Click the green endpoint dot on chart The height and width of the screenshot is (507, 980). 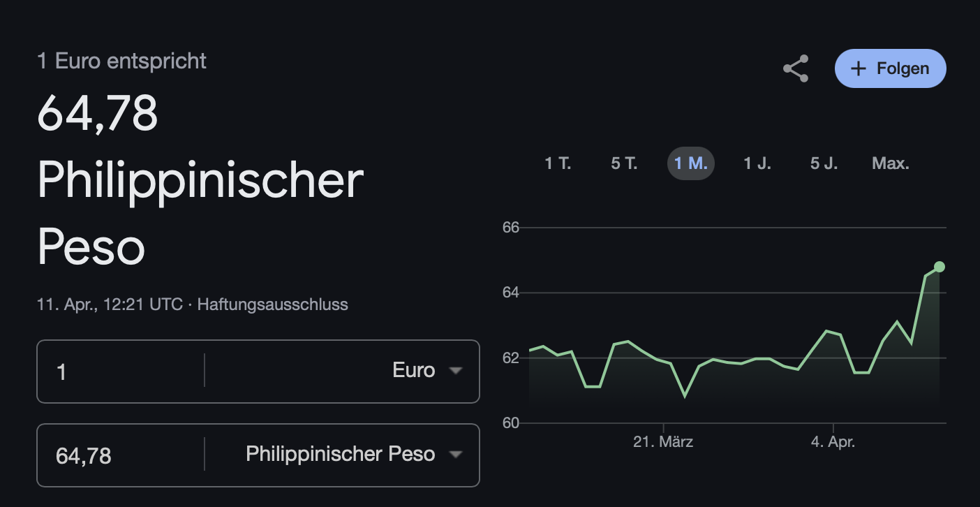click(x=939, y=267)
